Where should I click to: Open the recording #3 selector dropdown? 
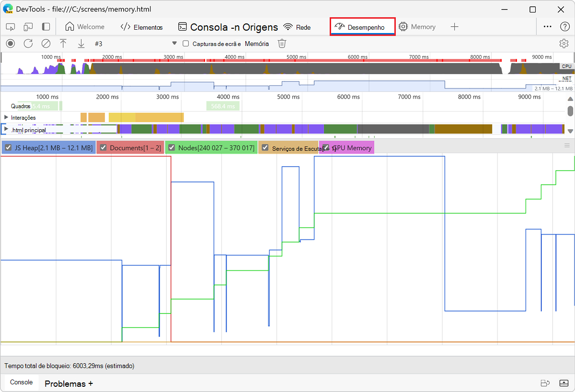(174, 44)
